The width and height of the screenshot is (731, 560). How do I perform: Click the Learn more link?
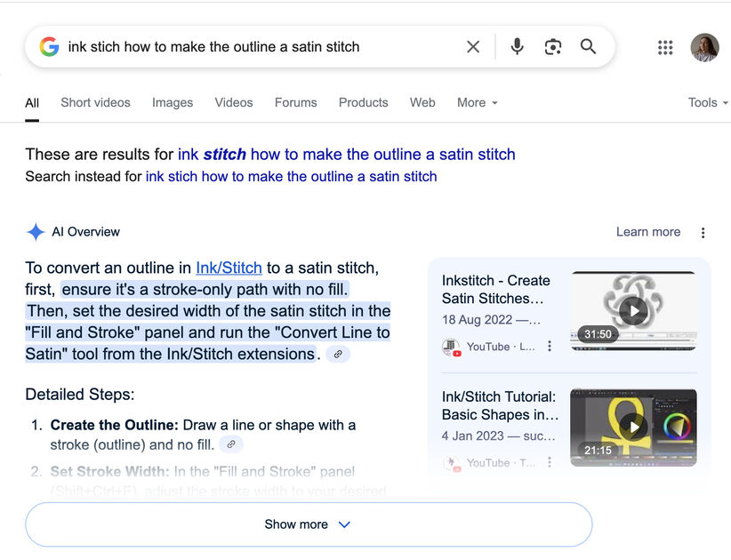648,232
